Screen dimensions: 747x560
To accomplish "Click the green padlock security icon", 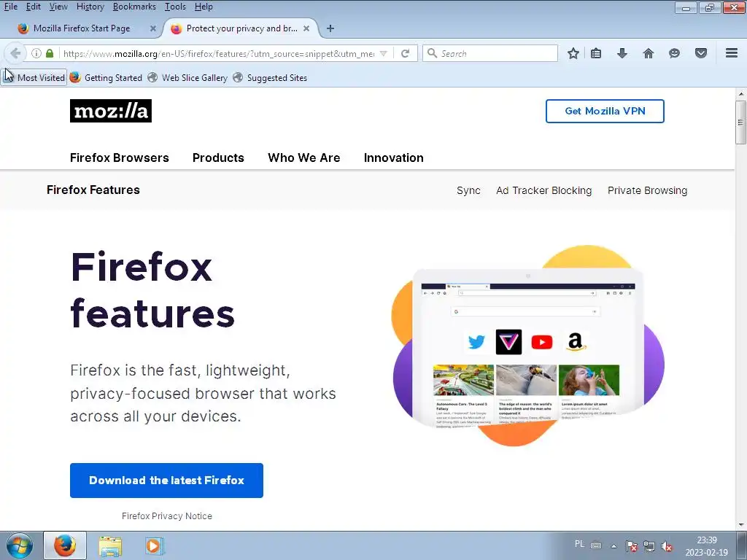I will (x=50, y=53).
